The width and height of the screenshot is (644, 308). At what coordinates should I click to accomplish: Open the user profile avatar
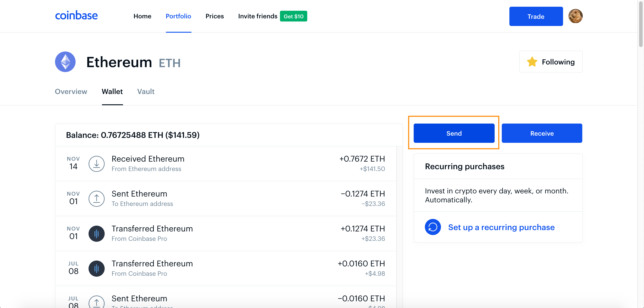click(x=575, y=16)
